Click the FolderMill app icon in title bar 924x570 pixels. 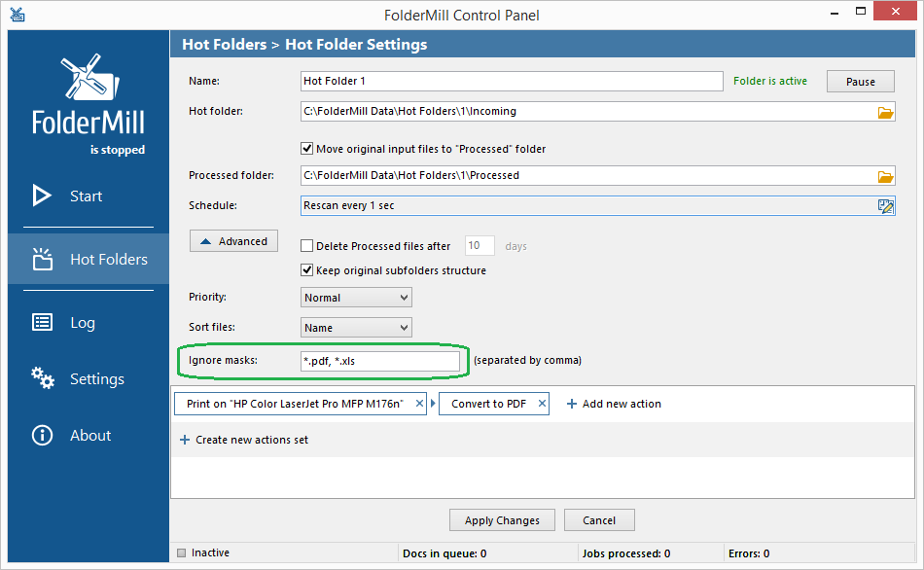[18, 15]
